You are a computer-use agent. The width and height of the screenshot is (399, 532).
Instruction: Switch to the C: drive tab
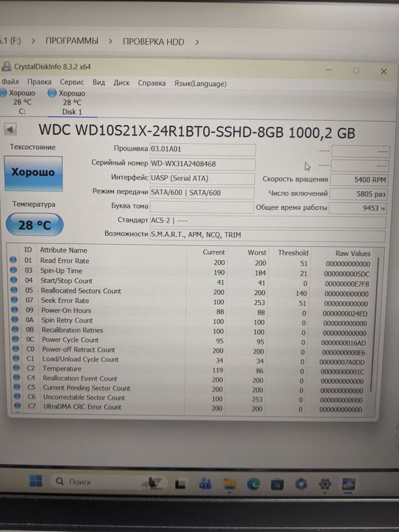coord(22,102)
